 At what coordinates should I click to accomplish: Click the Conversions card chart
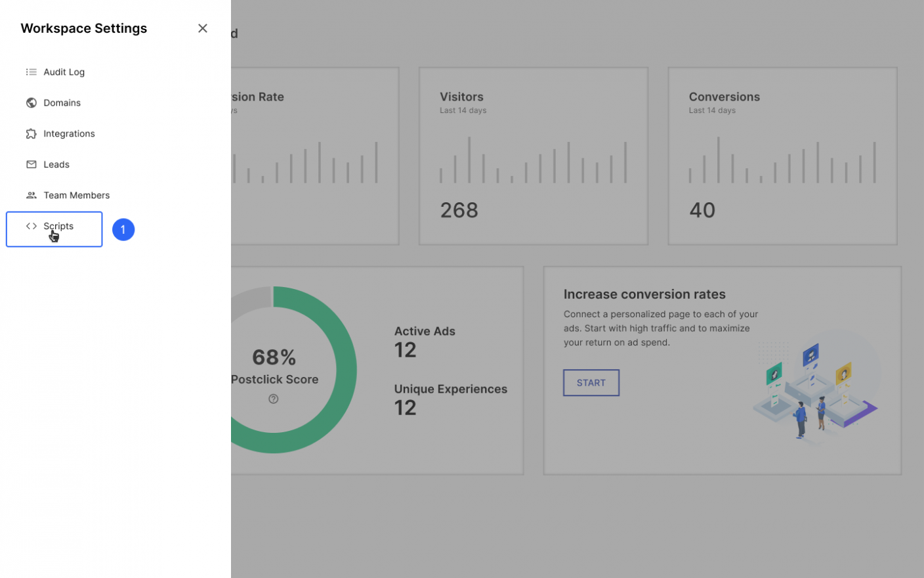point(782,161)
